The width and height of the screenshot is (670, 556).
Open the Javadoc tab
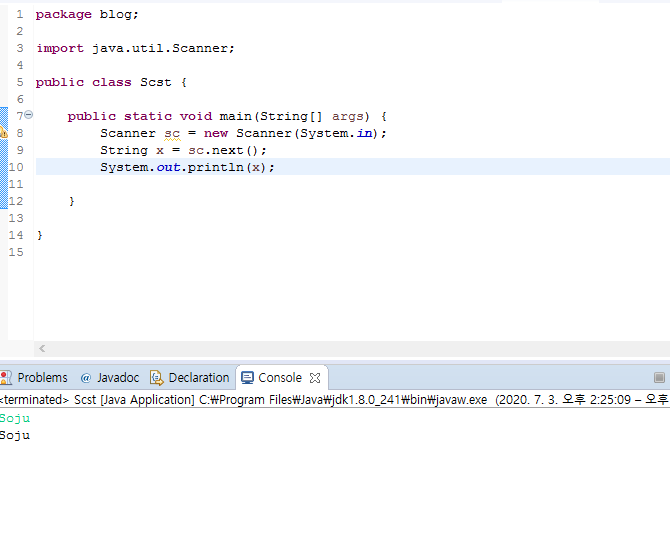pos(109,378)
